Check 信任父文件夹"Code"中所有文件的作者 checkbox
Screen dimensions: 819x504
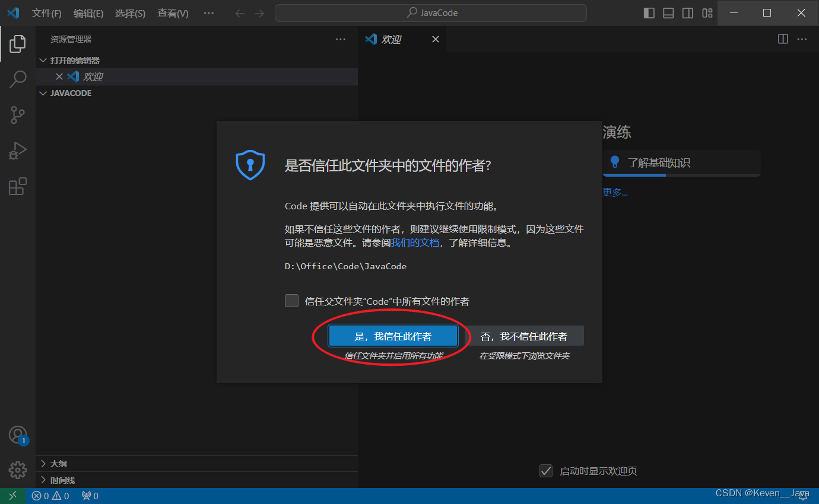coord(291,301)
